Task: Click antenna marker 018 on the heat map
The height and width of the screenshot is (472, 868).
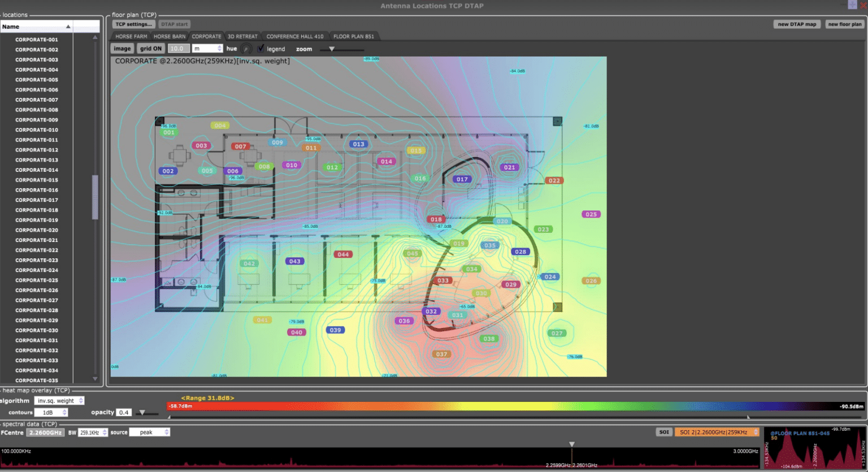Action: click(x=436, y=219)
